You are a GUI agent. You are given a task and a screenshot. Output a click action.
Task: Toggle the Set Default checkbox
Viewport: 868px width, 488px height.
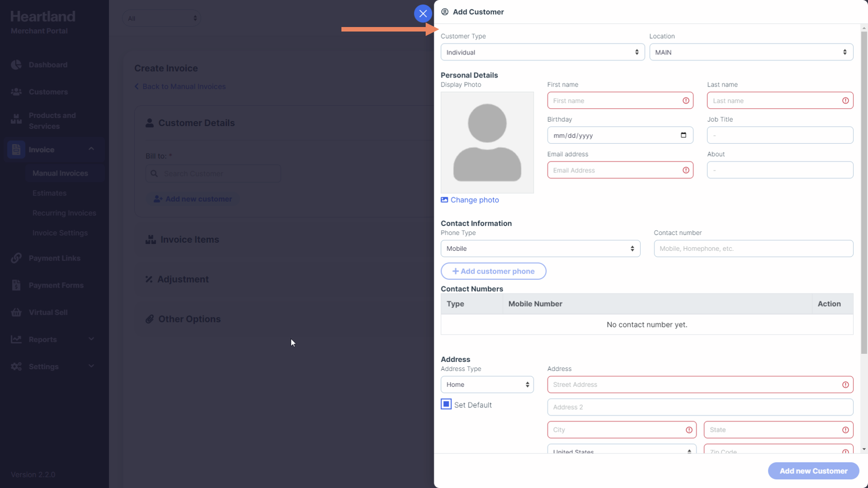446,404
